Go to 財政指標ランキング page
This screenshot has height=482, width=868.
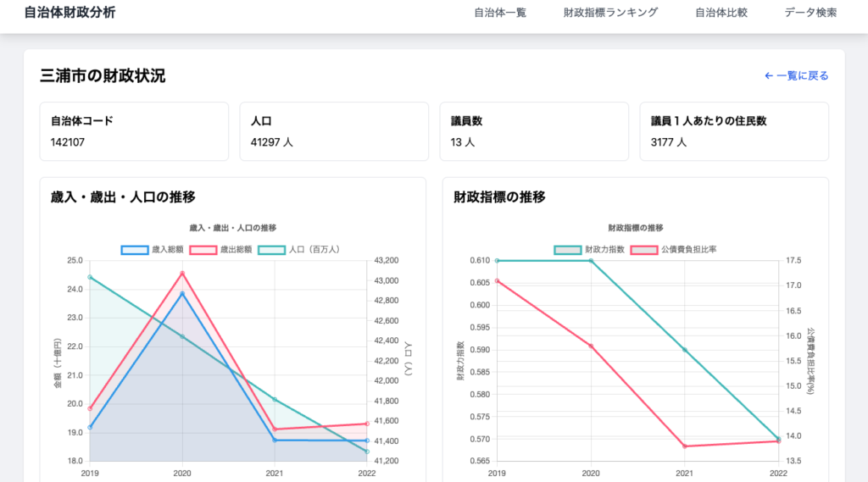point(610,13)
